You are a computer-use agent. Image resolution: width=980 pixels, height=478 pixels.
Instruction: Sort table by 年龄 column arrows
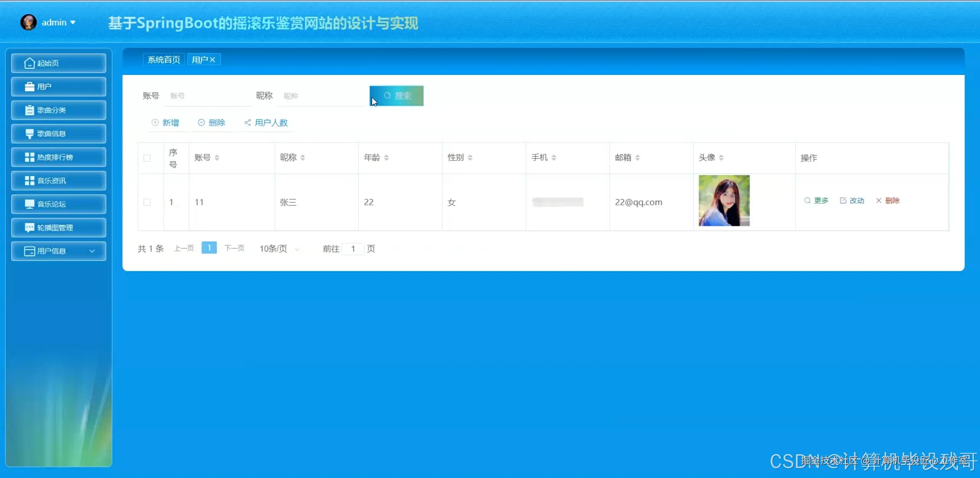click(x=386, y=157)
